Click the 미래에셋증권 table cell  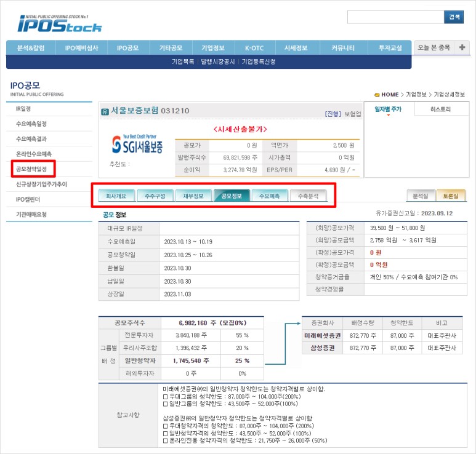point(323,335)
